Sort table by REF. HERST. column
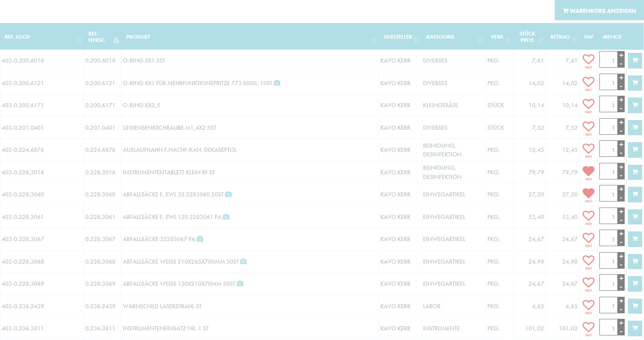644x340 pixels. 103,37
